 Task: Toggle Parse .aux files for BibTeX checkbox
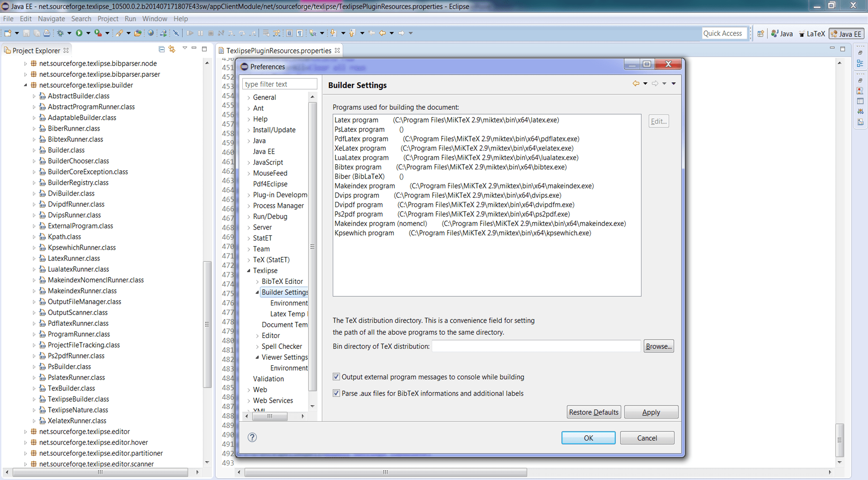click(x=336, y=393)
